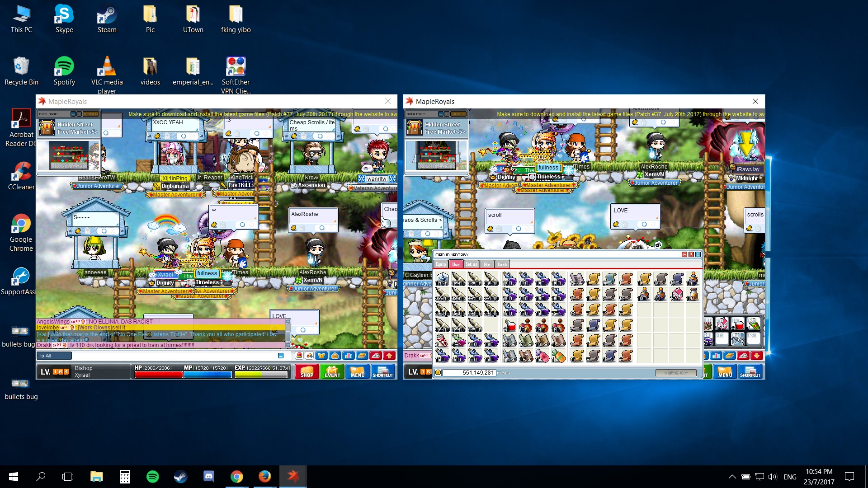
Task: Toggle chat window minimize icon in left window
Action: pos(281,356)
